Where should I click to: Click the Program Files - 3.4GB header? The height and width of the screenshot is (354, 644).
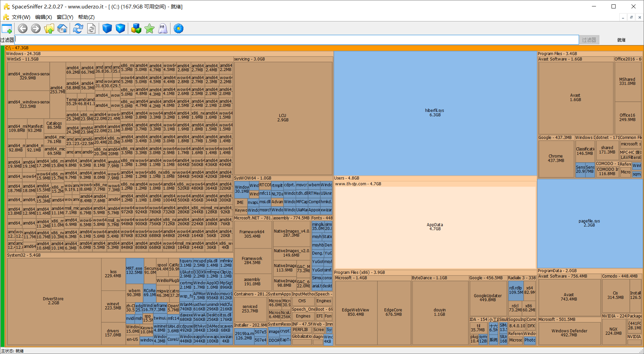(590, 54)
